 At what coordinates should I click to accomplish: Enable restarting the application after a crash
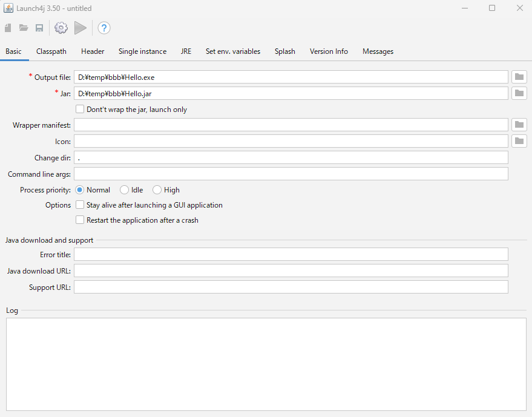(x=79, y=219)
